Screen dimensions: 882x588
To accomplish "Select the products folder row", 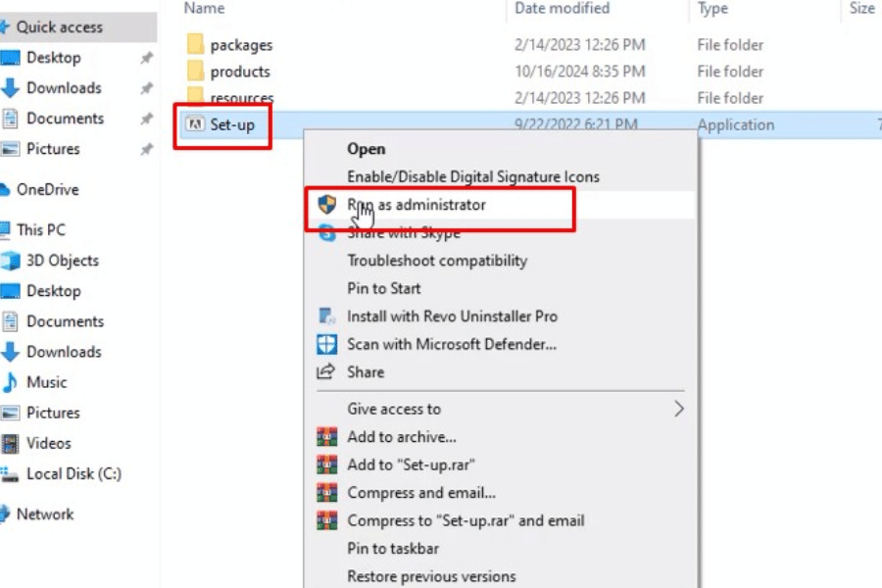I will click(x=240, y=72).
